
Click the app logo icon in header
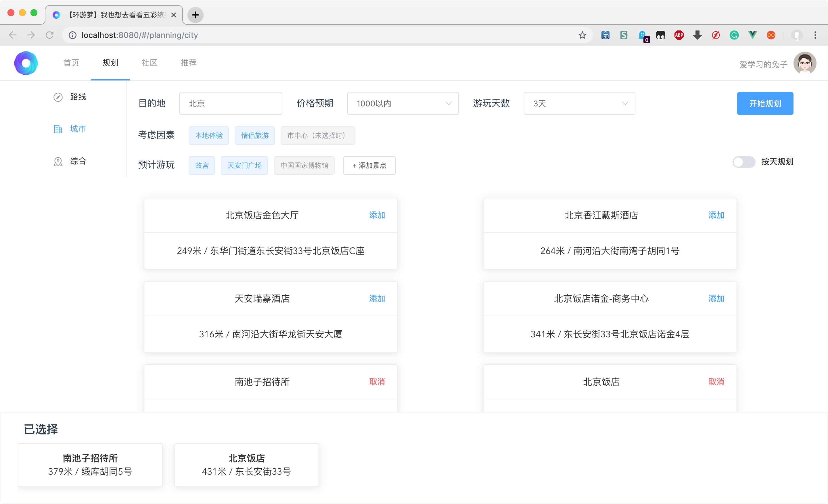26,63
